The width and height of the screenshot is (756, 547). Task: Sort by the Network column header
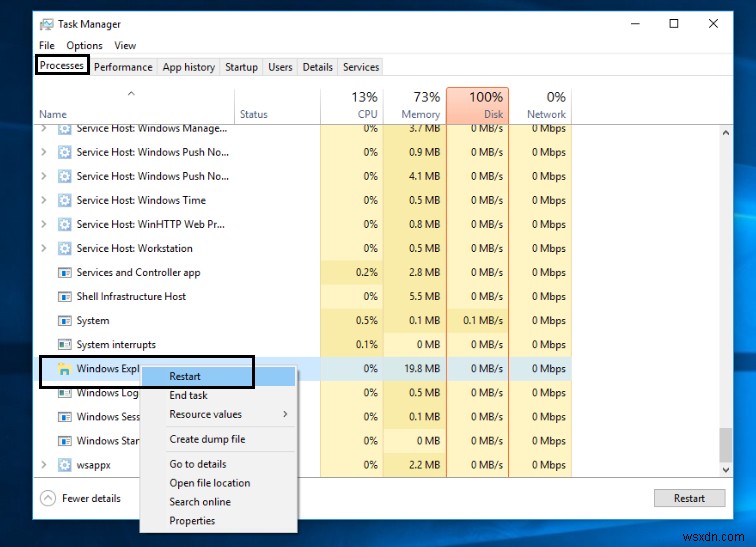(540, 106)
